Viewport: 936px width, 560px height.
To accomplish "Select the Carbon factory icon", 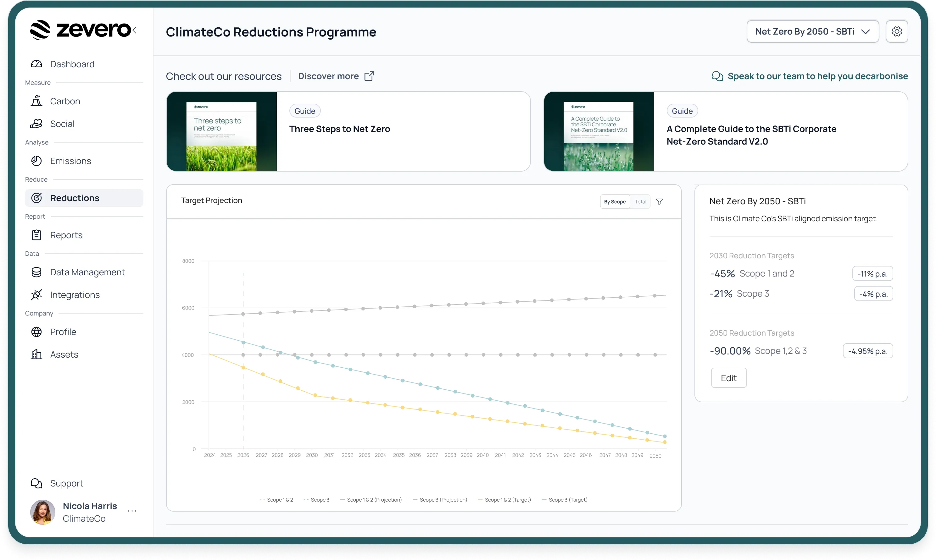I will click(x=36, y=101).
